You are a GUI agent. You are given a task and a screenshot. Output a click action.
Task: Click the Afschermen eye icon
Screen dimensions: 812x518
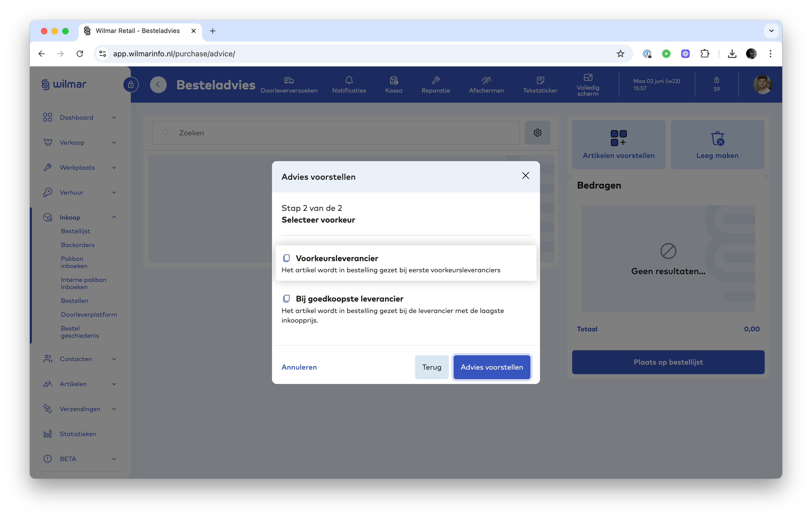click(x=486, y=85)
